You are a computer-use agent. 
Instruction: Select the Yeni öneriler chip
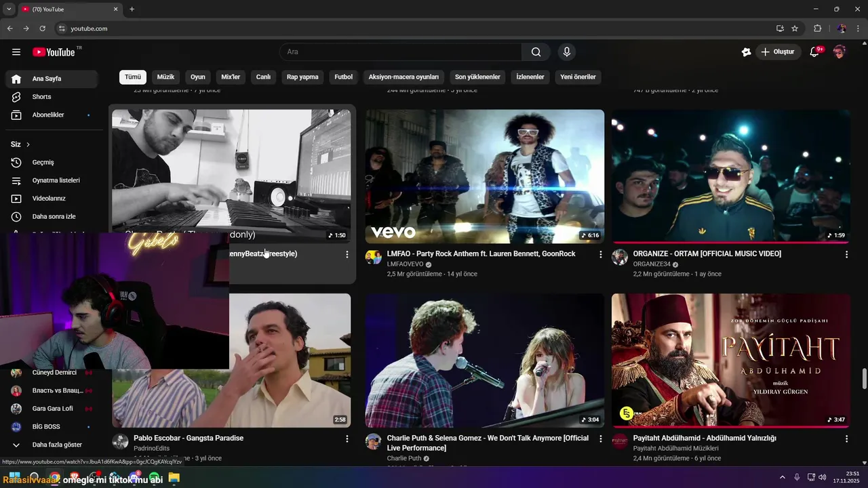[x=578, y=77]
